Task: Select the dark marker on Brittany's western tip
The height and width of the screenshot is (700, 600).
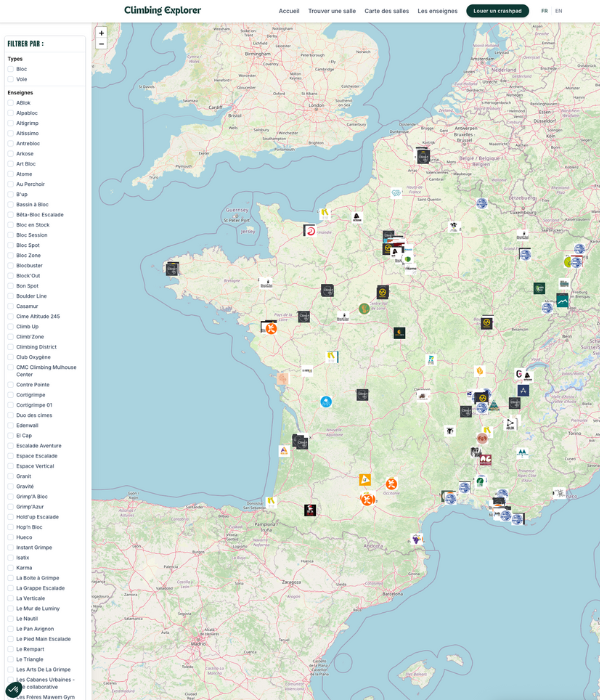Action: 172,269
